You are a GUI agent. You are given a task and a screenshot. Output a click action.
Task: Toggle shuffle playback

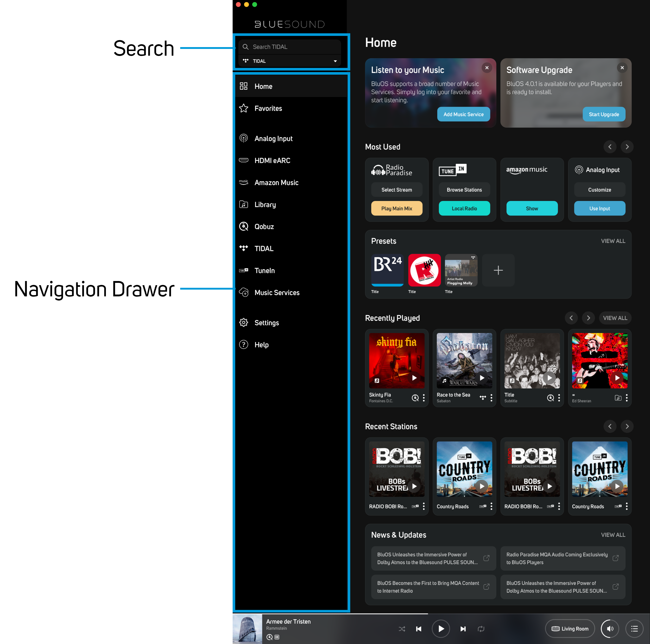pyautogui.click(x=402, y=629)
